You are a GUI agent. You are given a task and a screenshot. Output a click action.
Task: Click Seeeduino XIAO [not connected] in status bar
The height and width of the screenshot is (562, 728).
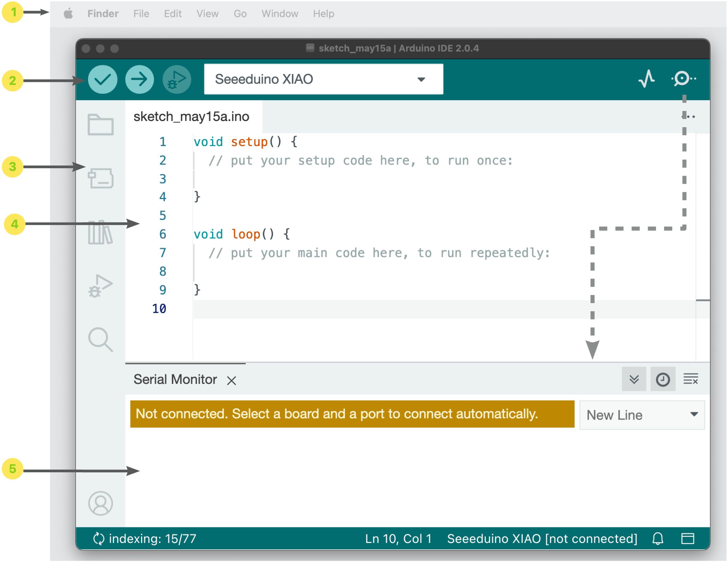pyautogui.click(x=542, y=539)
